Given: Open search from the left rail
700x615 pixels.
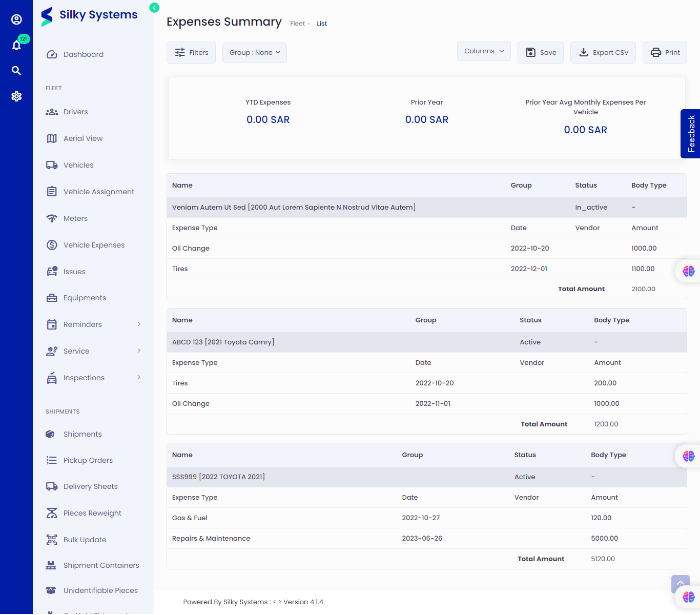Looking at the screenshot, I should click(16, 71).
